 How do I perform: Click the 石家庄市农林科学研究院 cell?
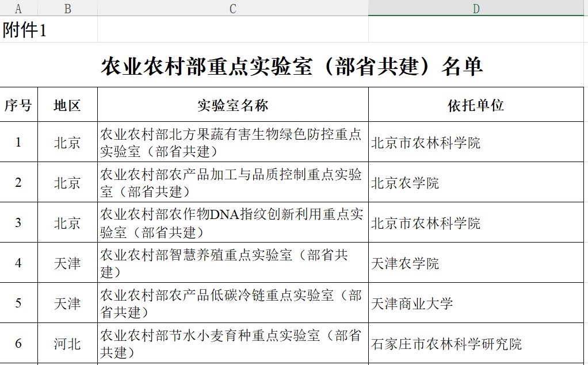tap(476, 344)
